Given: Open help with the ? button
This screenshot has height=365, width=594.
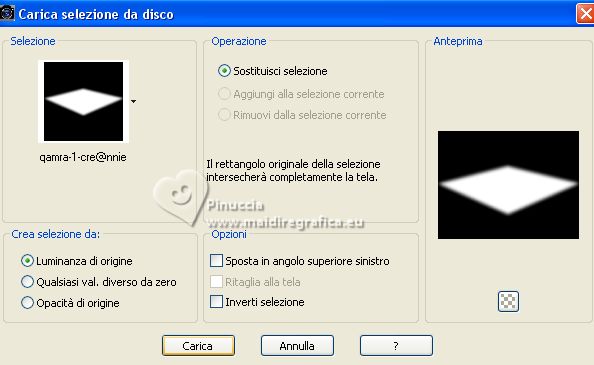Looking at the screenshot, I should [396, 346].
